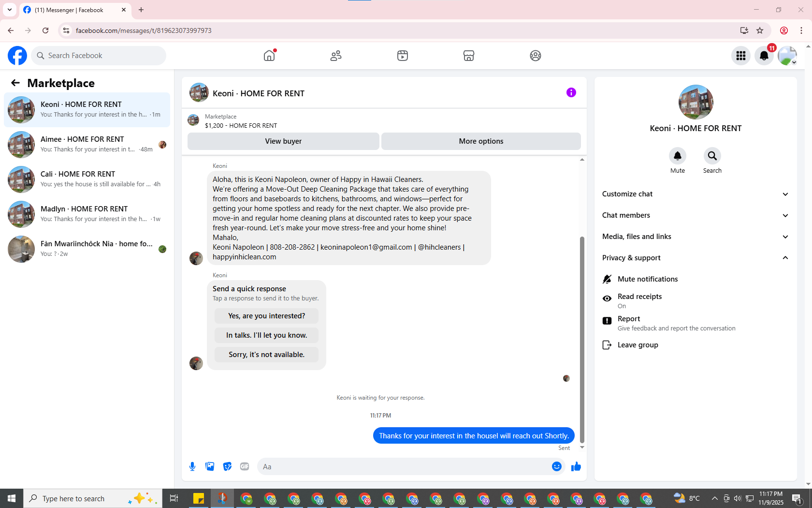
Task: Open Sticky Notes from the taskbar
Action: pyautogui.click(x=199, y=498)
